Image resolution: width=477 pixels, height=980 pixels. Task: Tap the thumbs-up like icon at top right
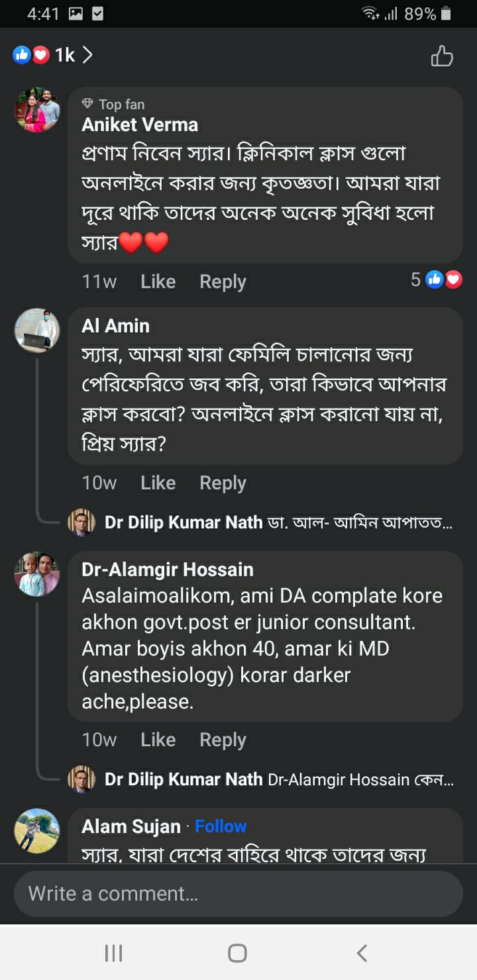pos(442,56)
